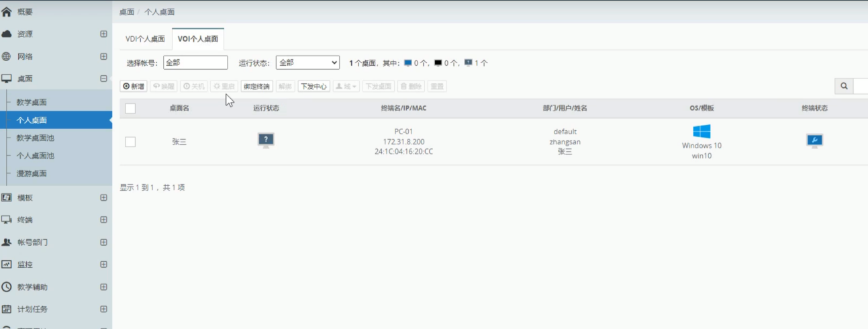This screenshot has height=329, width=868.
Task: Click the 下发中心 button
Action: (314, 87)
